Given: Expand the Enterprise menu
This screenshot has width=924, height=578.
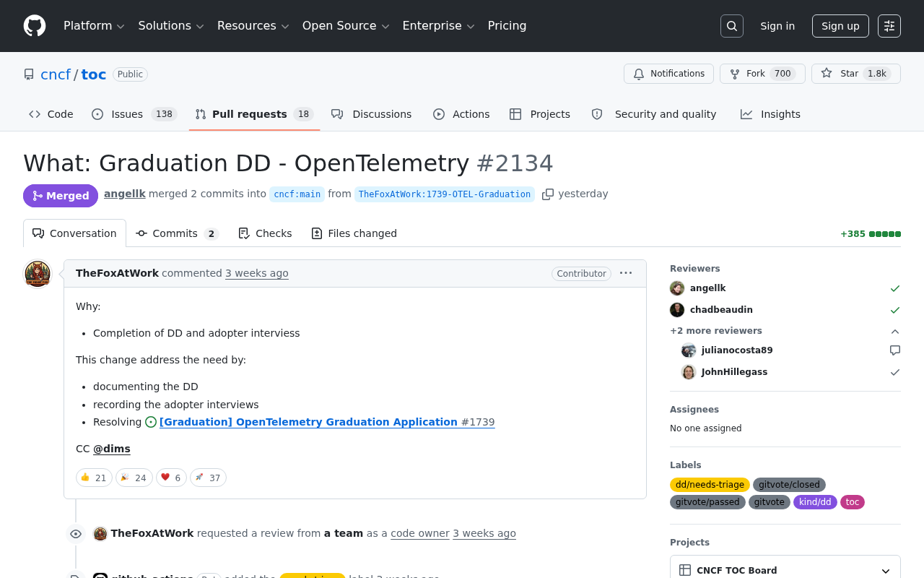Looking at the screenshot, I should click(438, 26).
